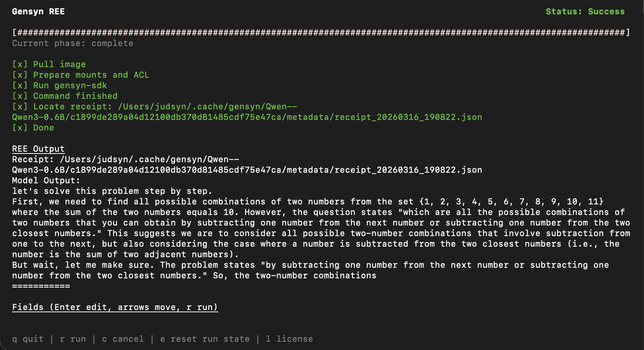Toggle the Prepare mounts and ACL checkbox

point(20,75)
